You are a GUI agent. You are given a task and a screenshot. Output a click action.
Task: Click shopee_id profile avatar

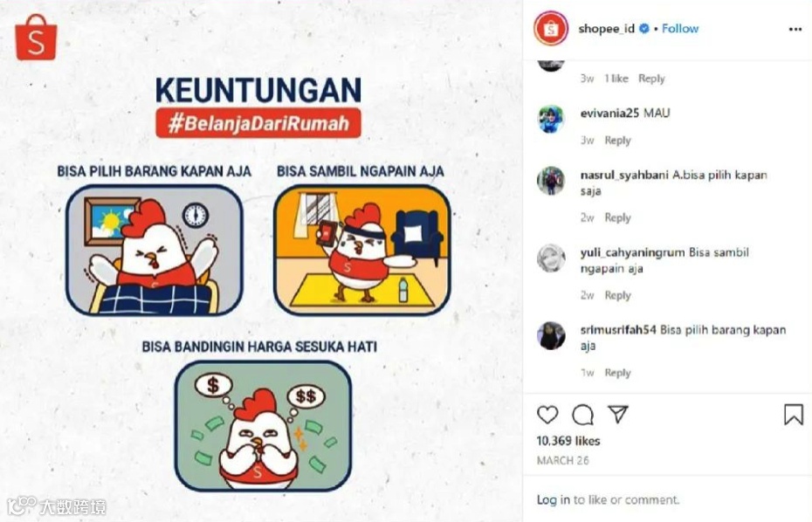tap(551, 29)
